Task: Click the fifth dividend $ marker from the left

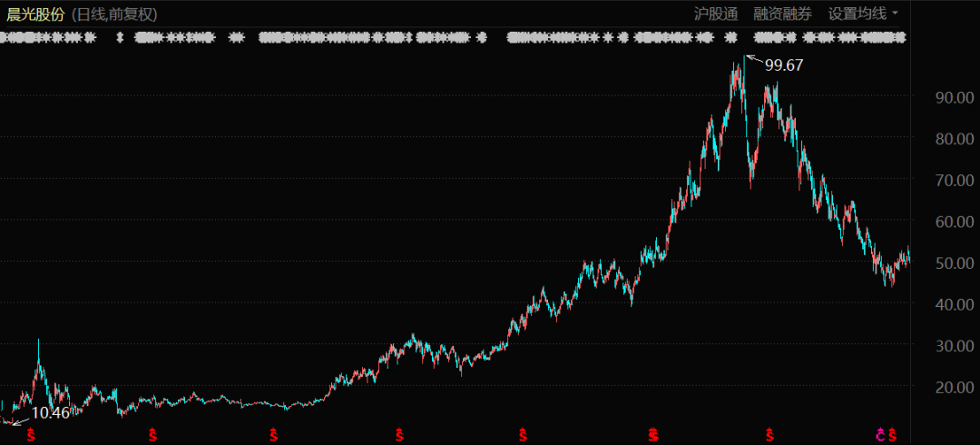Action: (523, 434)
